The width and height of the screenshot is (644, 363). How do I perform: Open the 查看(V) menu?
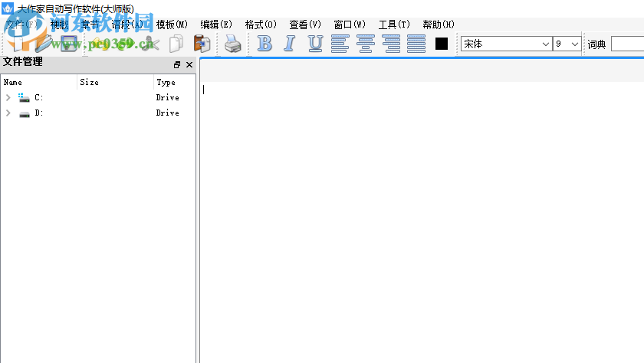pyautogui.click(x=305, y=25)
